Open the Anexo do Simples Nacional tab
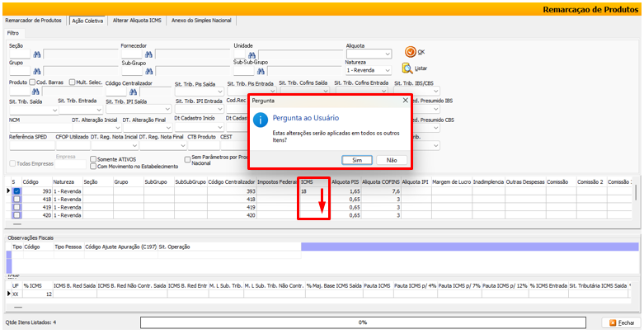The width and height of the screenshot is (644, 334). pos(201,20)
